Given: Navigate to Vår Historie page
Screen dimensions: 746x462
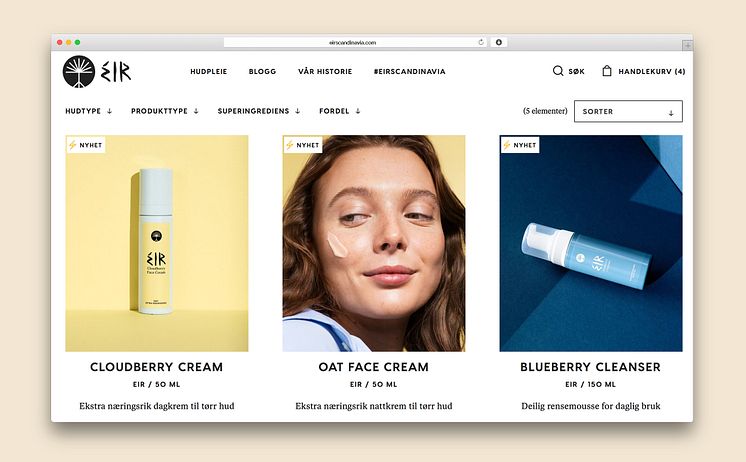Looking at the screenshot, I should (325, 71).
